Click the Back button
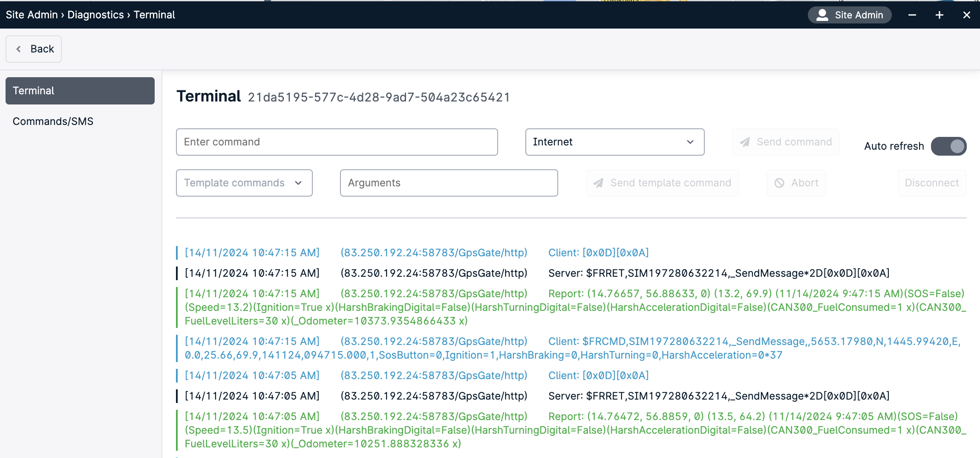The image size is (980, 458). coord(34,49)
